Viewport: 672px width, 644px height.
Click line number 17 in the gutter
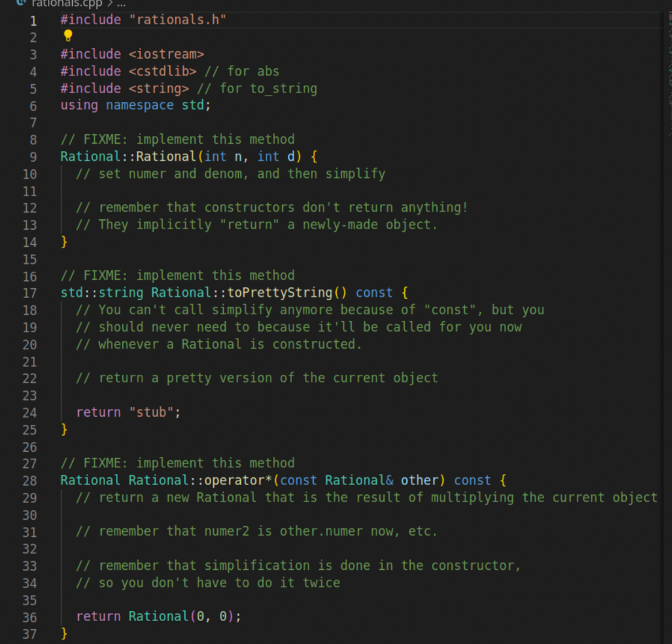coord(30,293)
